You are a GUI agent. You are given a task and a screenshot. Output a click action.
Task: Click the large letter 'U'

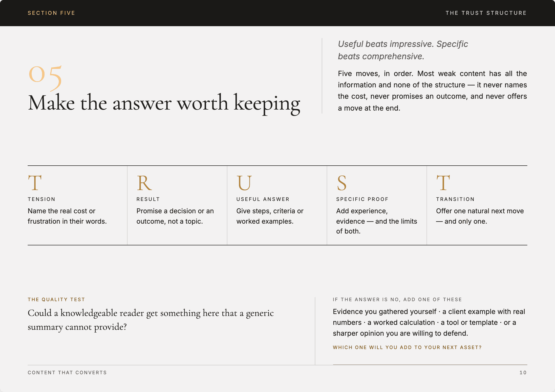pyautogui.click(x=244, y=183)
